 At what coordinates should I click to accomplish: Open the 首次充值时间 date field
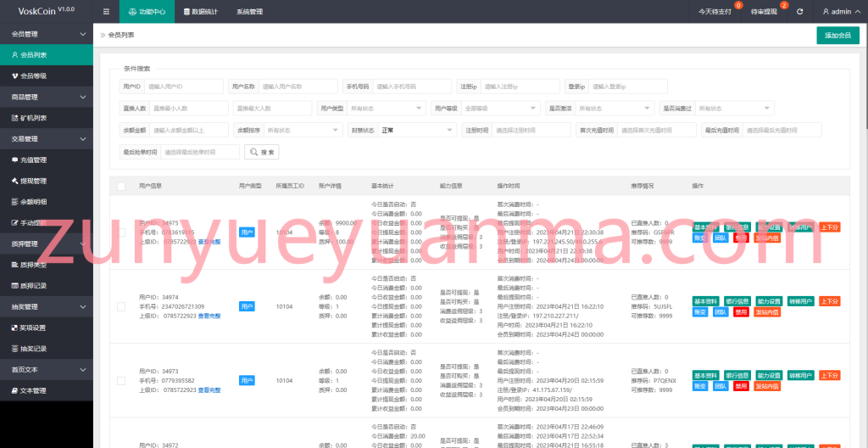(657, 131)
